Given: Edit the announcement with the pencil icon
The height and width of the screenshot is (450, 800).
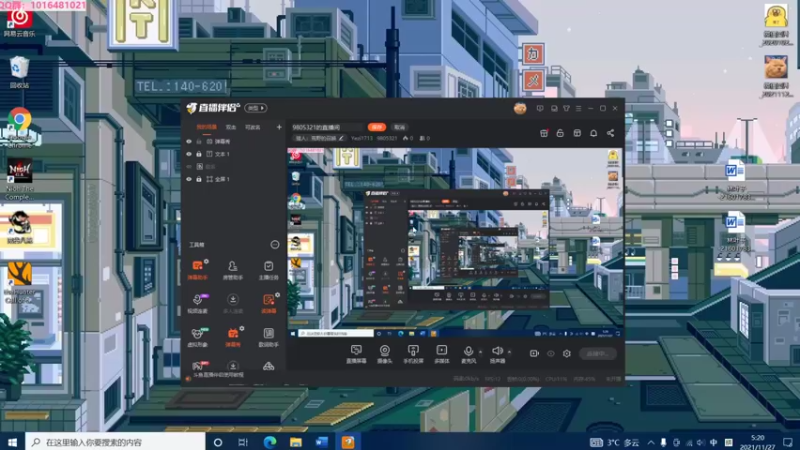Looking at the screenshot, I should 341,138.
